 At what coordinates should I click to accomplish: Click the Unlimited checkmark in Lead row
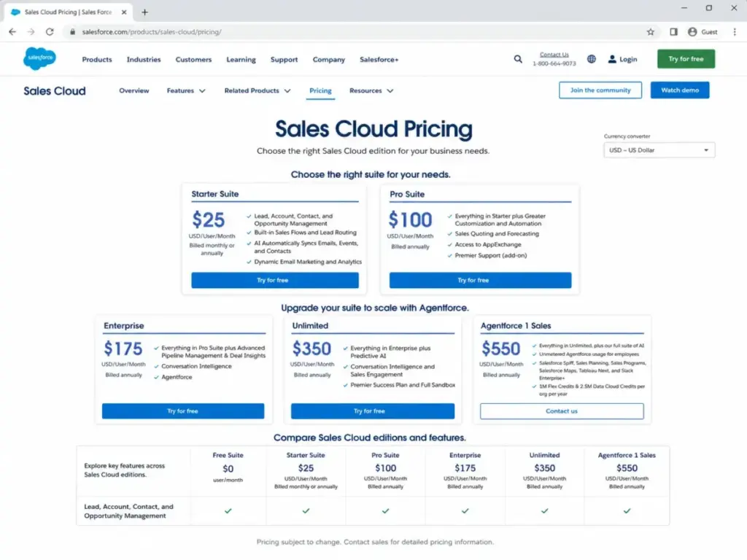[x=544, y=511]
